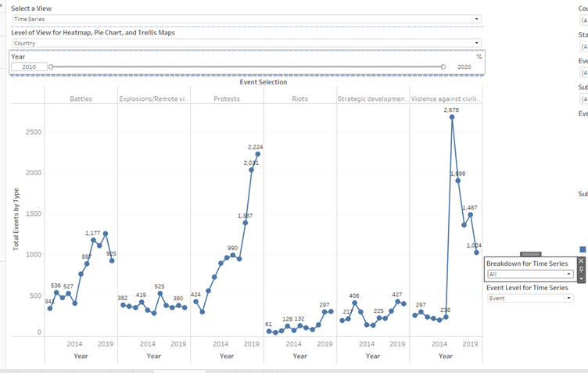
Task: Open Breakdown for Time Series dropdown
Action: pyautogui.click(x=569, y=274)
